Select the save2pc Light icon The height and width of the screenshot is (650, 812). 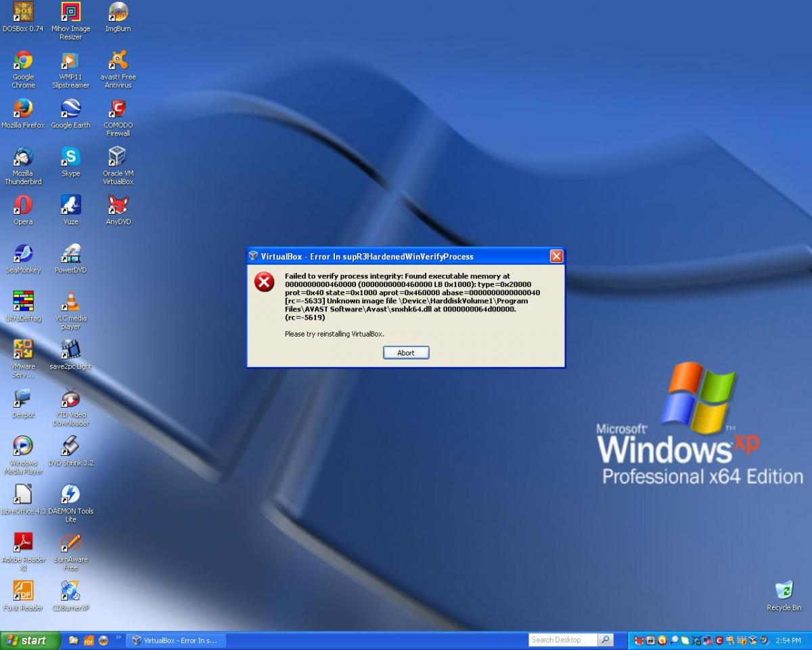click(70, 355)
